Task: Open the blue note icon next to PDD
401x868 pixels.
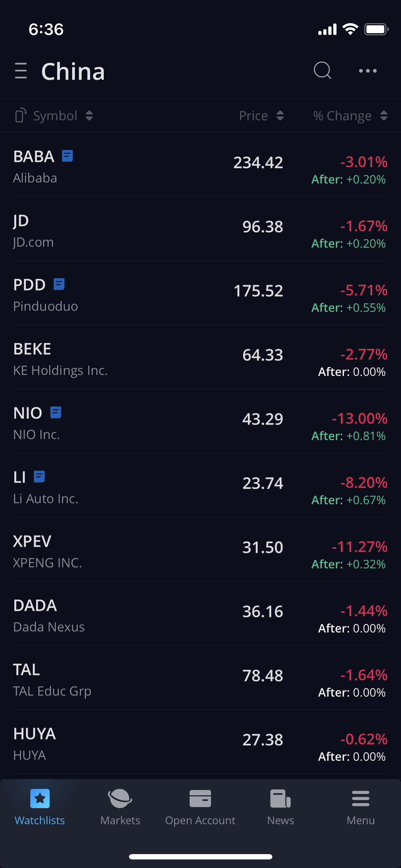Action: tap(59, 284)
